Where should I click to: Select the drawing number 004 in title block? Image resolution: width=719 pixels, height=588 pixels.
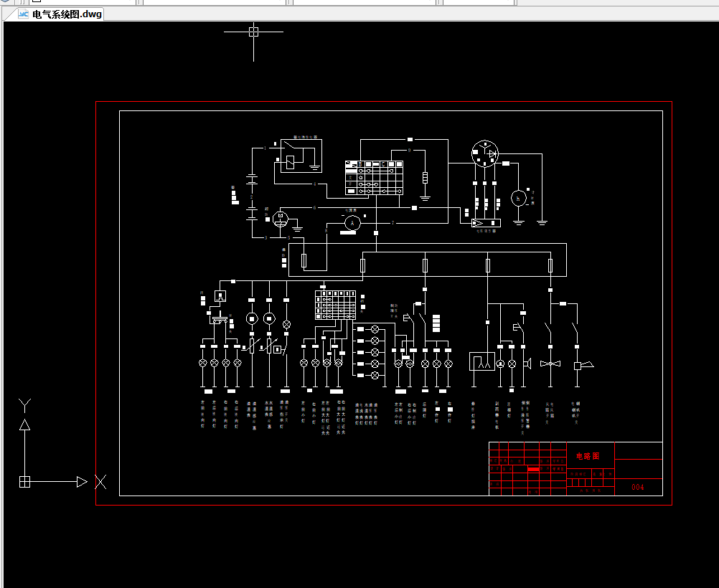tap(637, 487)
